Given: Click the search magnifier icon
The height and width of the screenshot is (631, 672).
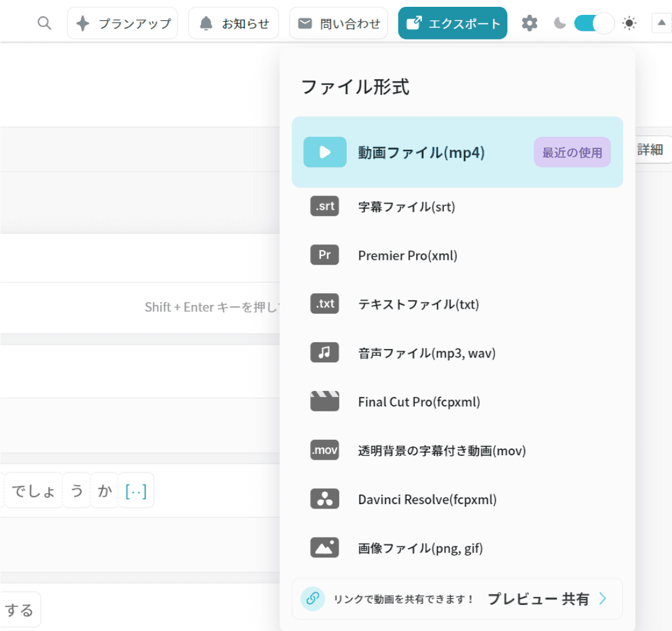Looking at the screenshot, I should (x=44, y=24).
